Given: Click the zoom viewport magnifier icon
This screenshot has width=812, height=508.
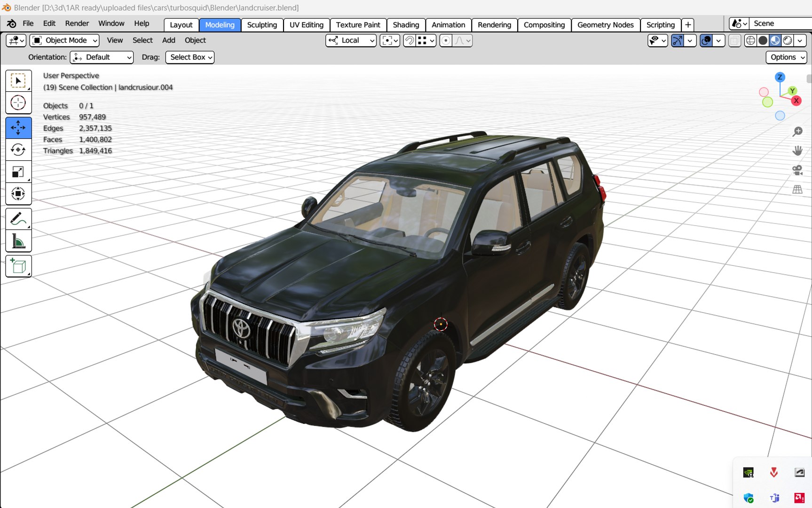Looking at the screenshot, I should (x=797, y=132).
